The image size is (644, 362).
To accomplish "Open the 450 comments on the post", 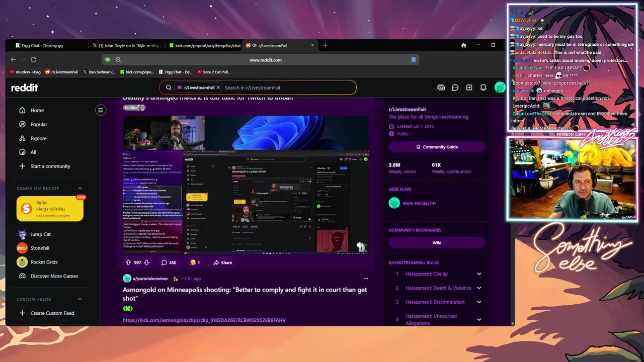I will pos(169,262).
